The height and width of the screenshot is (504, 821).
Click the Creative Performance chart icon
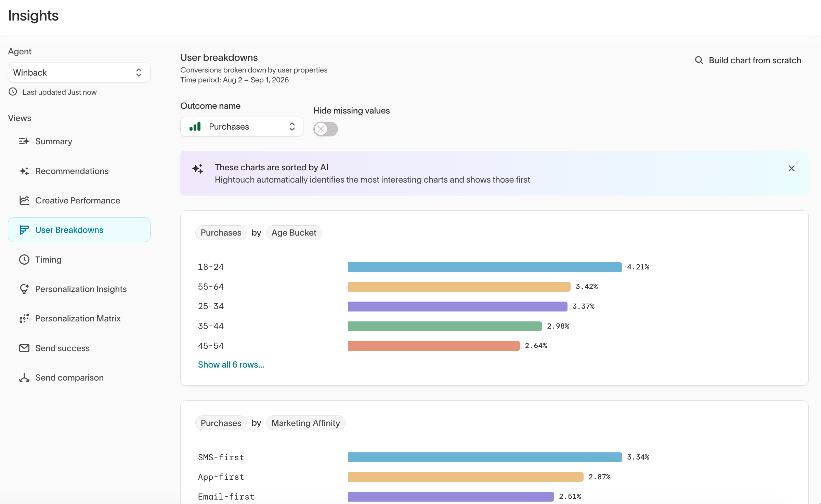pyautogui.click(x=24, y=200)
